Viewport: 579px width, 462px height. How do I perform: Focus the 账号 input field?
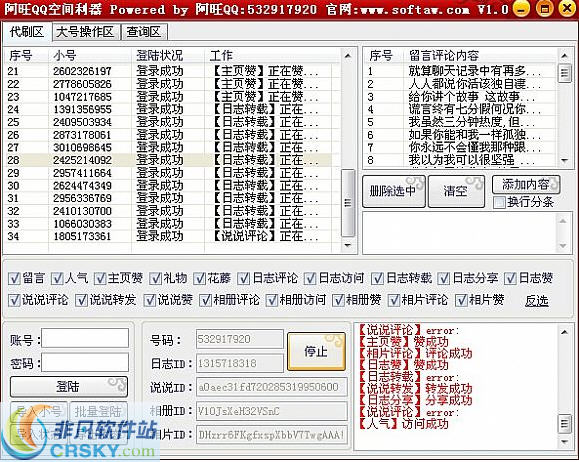tap(85, 338)
